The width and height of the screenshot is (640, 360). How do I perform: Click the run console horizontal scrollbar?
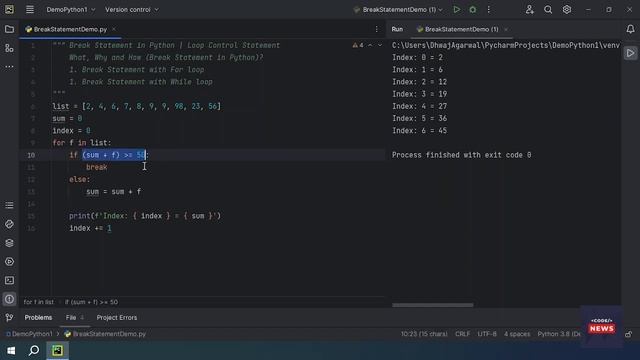point(433,305)
